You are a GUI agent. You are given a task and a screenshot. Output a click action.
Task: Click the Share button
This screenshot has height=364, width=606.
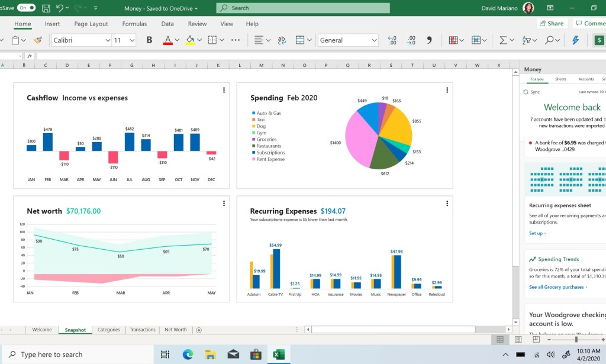[552, 24]
